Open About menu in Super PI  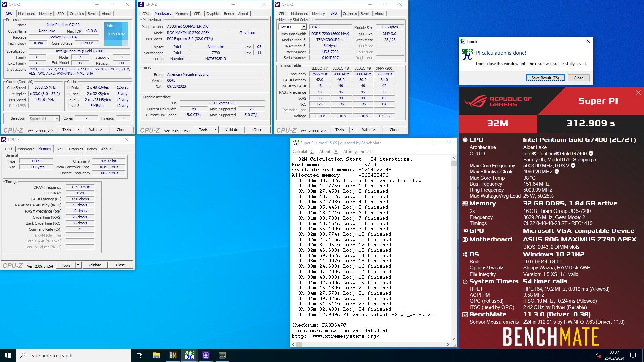(x=329, y=152)
